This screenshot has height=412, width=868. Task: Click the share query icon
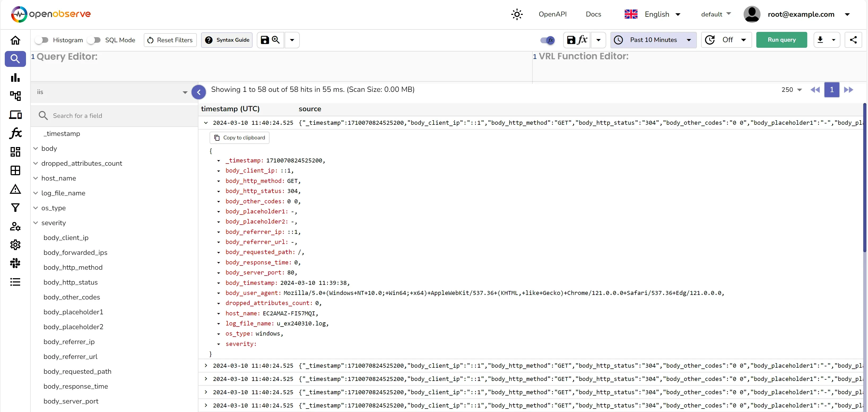[853, 40]
